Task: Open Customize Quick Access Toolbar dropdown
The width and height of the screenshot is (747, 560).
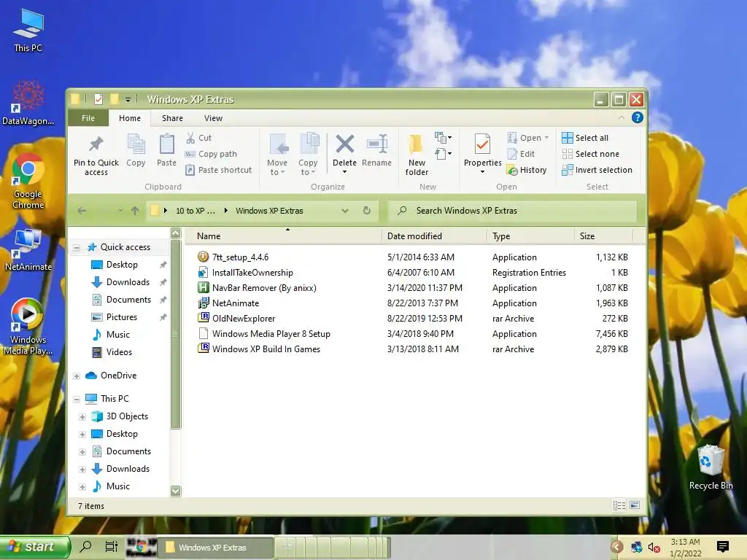Action: (x=128, y=99)
